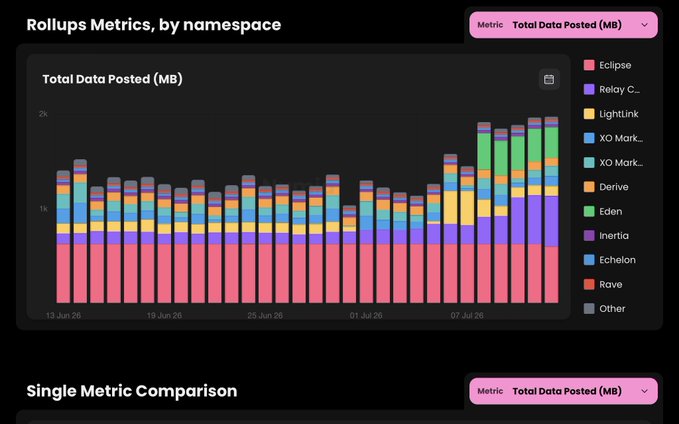Click the 'Rollups Metrics, by namespace' heading

coord(154,25)
